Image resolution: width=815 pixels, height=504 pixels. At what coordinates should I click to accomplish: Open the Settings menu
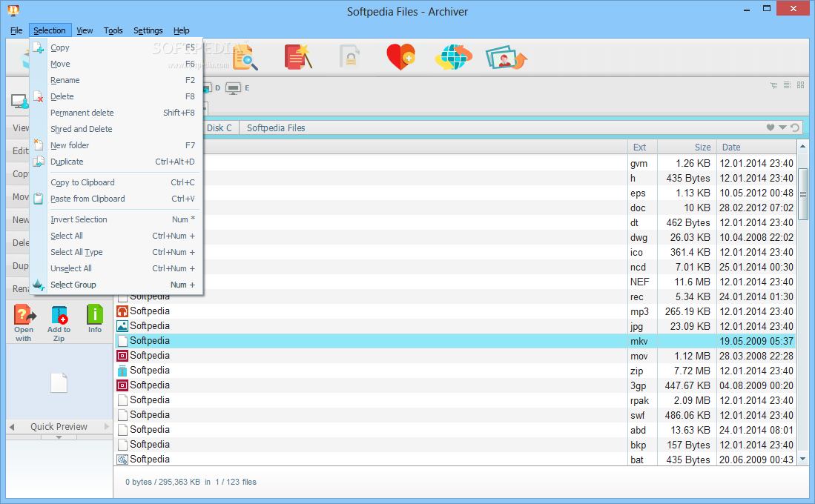tap(148, 30)
